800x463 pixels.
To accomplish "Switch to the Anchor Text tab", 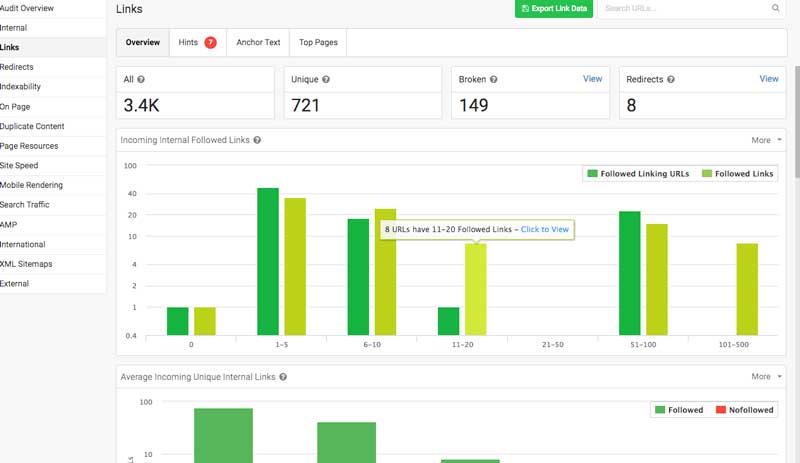I will (x=258, y=43).
